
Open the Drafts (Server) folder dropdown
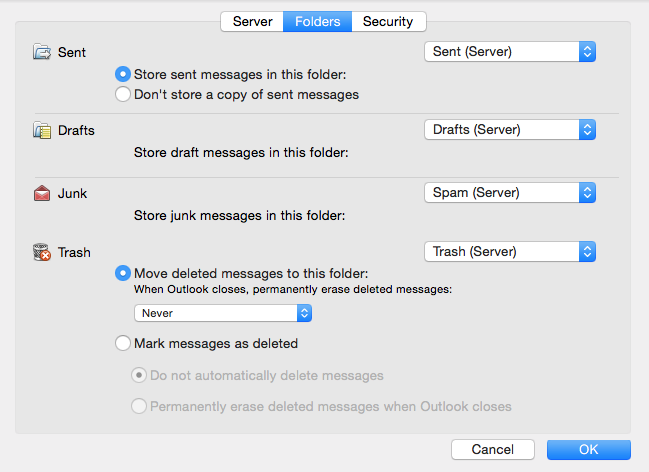pyautogui.click(x=509, y=129)
